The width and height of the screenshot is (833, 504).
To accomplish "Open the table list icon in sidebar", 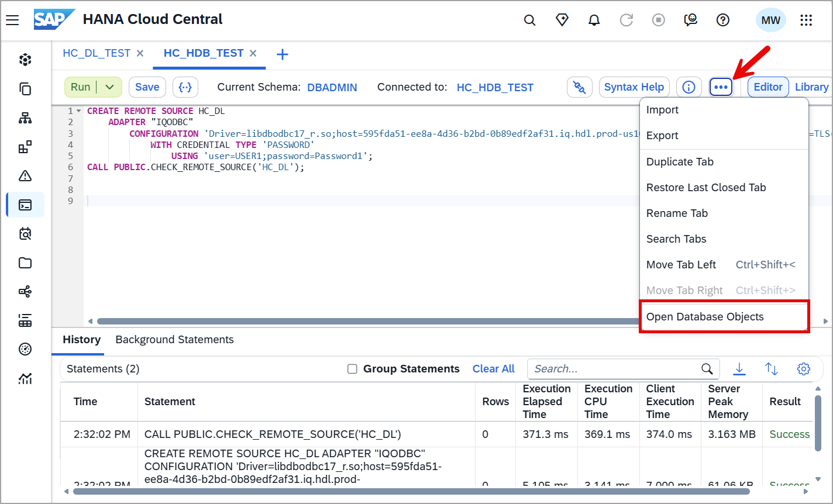I will (x=25, y=320).
